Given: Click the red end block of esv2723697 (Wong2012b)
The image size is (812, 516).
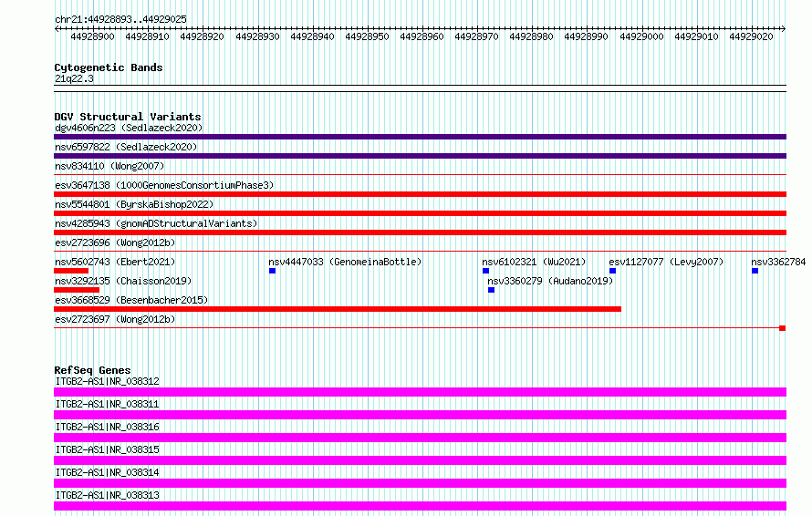Looking at the screenshot, I should (x=783, y=328).
